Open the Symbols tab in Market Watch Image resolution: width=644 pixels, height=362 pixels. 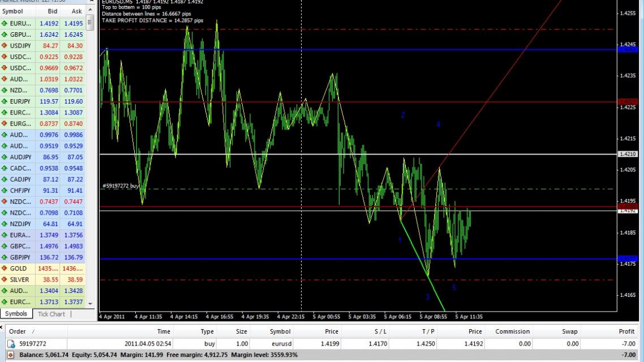pos(16,314)
